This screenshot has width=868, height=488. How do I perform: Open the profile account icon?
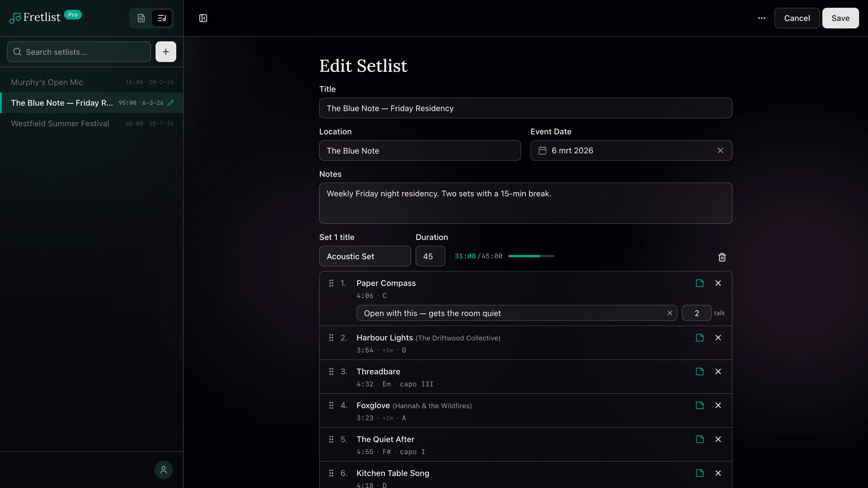point(163,469)
